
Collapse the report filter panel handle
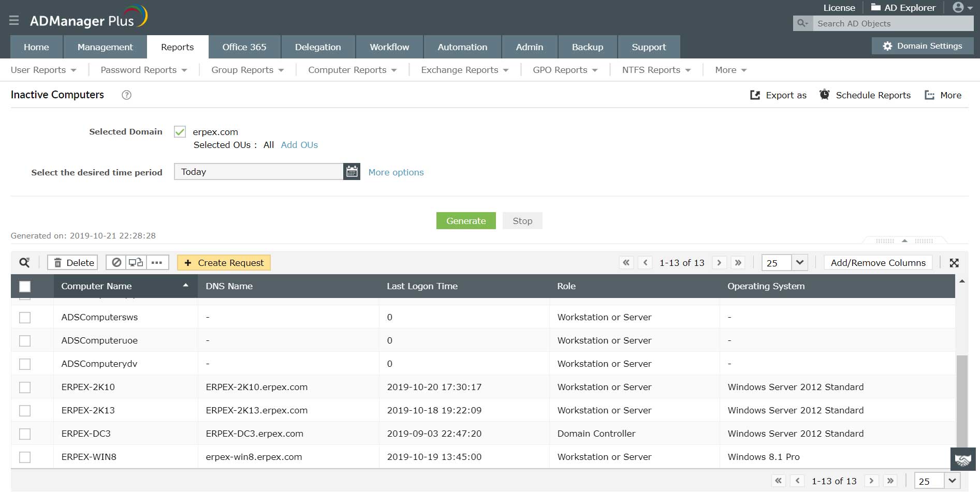(x=904, y=241)
